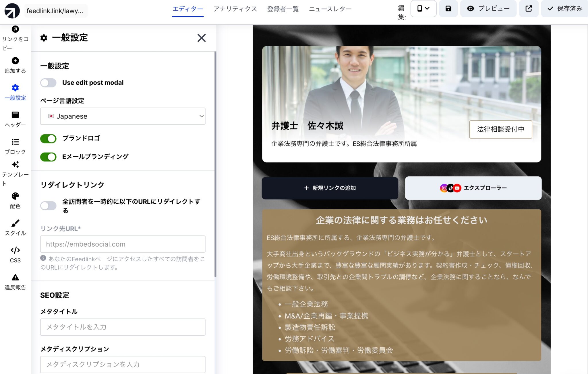Click the リダイレクトリンク section heading
The height and width of the screenshot is (374, 588).
point(72,185)
